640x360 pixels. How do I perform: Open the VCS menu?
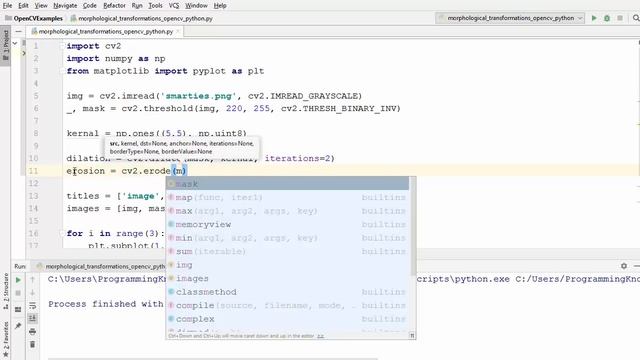[174, 6]
